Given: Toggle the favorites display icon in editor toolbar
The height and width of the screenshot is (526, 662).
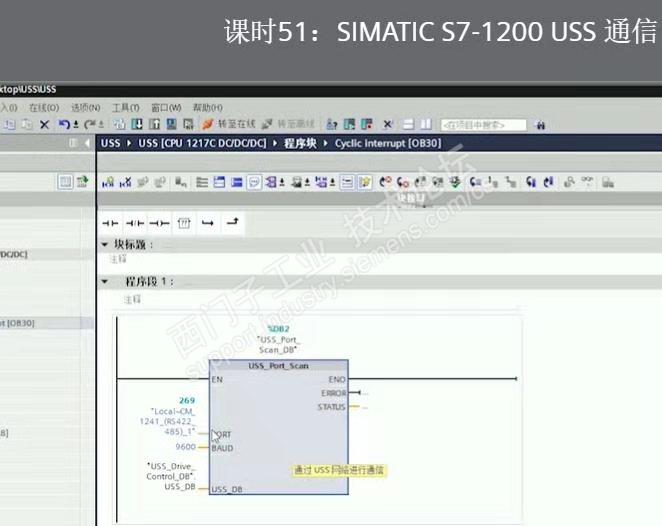Looking at the screenshot, I should pos(364,182).
